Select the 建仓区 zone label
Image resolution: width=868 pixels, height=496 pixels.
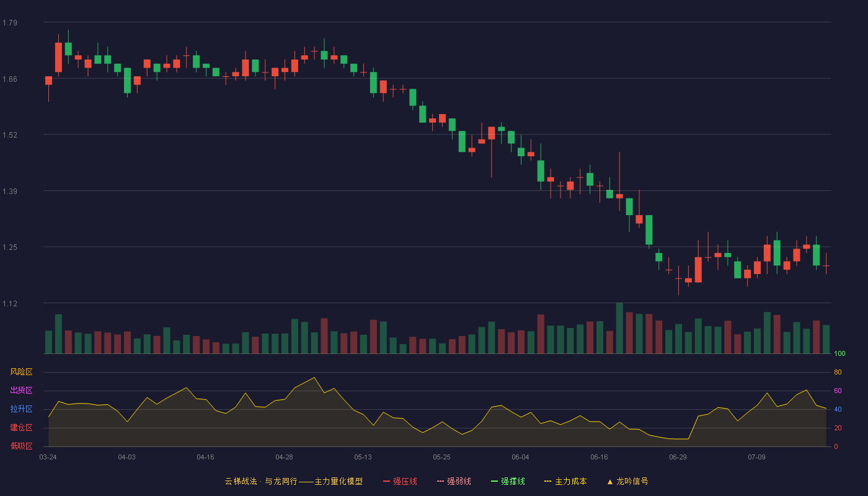(x=21, y=428)
